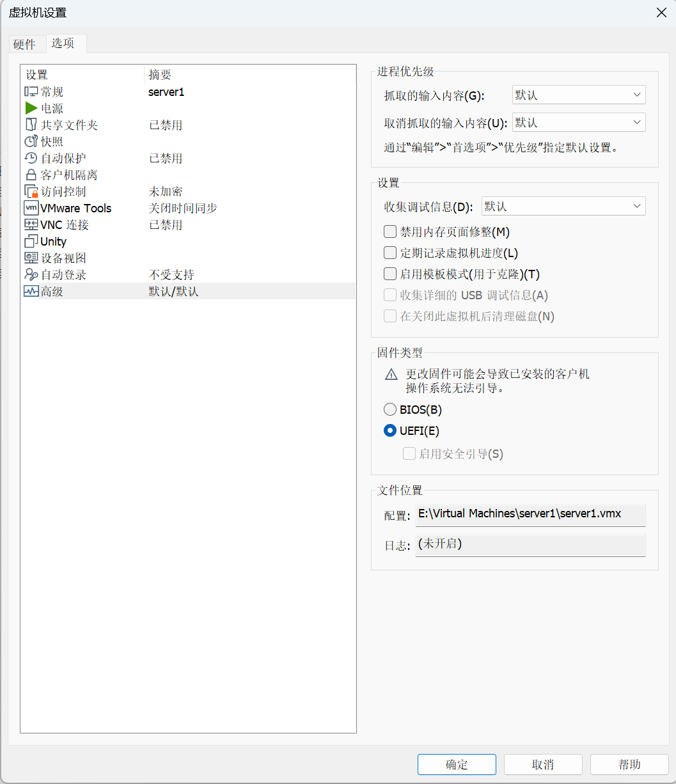The width and height of the screenshot is (676, 784).
Task: Click the 共享文件夹 folder icon
Action: coord(31,125)
